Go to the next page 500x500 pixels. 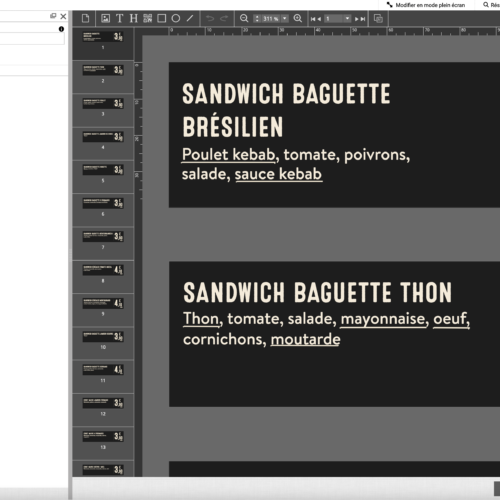(357, 19)
